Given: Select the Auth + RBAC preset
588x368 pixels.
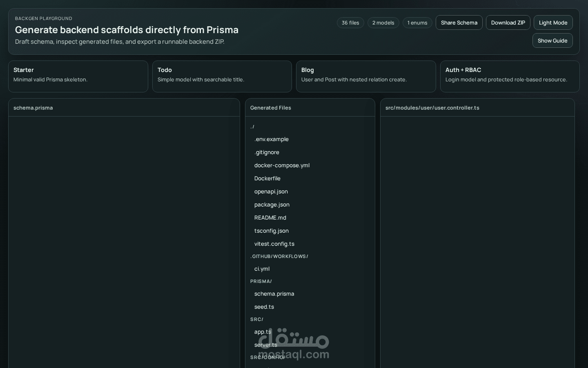Looking at the screenshot, I should (x=510, y=76).
